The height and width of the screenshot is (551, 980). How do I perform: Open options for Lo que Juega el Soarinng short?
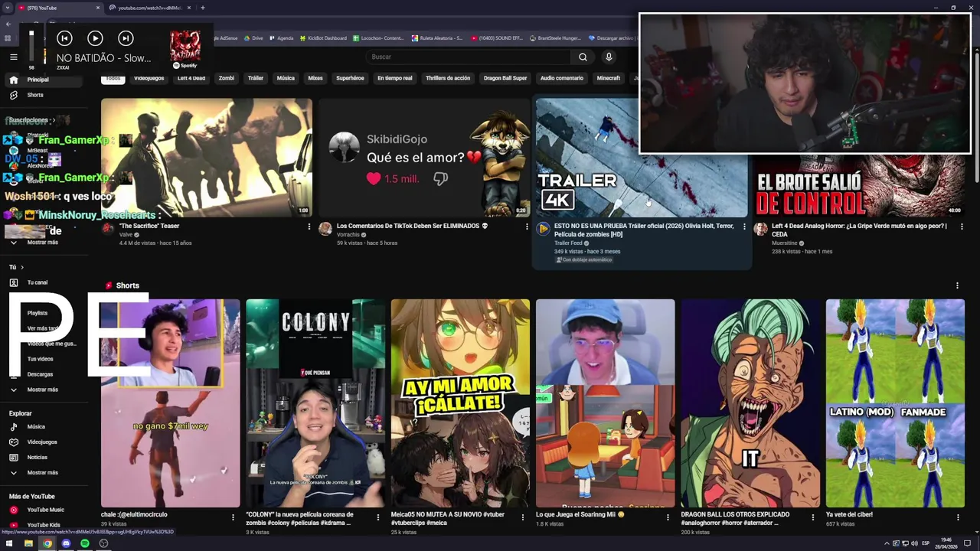[x=668, y=517]
